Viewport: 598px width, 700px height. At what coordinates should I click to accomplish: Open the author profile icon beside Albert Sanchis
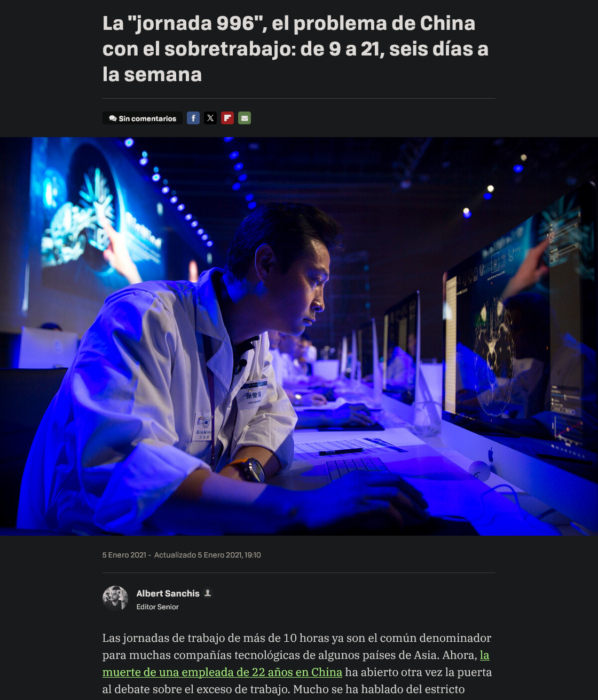[x=208, y=593]
